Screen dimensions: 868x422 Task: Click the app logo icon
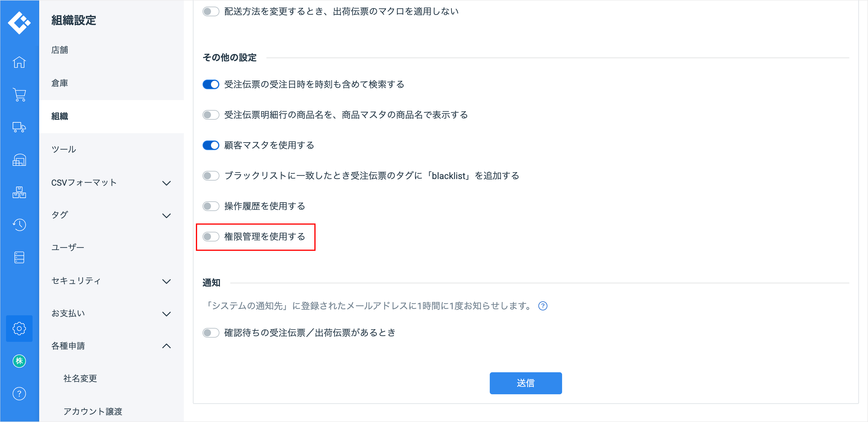[19, 23]
